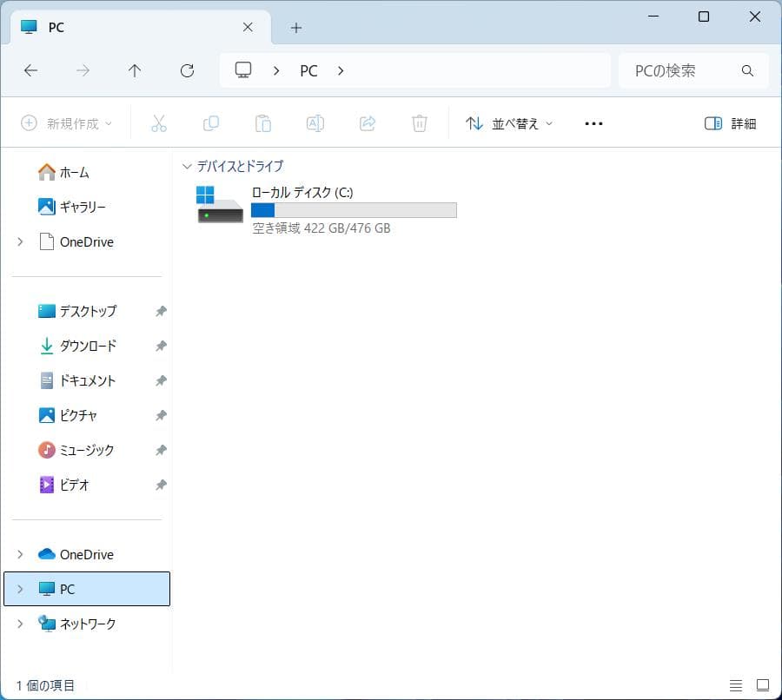Click the Cut icon on the toolbar
This screenshot has width=782, height=700.
point(158,122)
